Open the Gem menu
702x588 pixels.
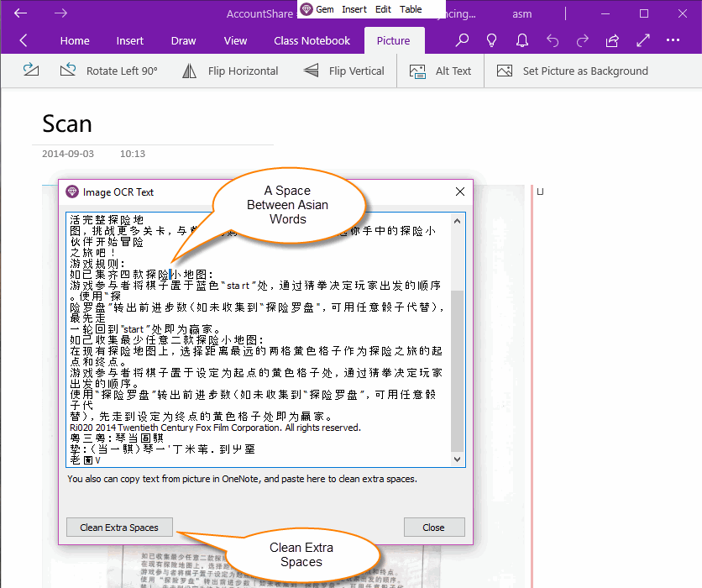click(325, 9)
